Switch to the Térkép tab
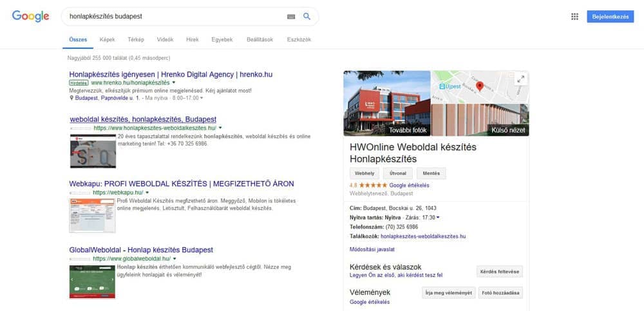This screenshot has width=644, height=311. 136,39
